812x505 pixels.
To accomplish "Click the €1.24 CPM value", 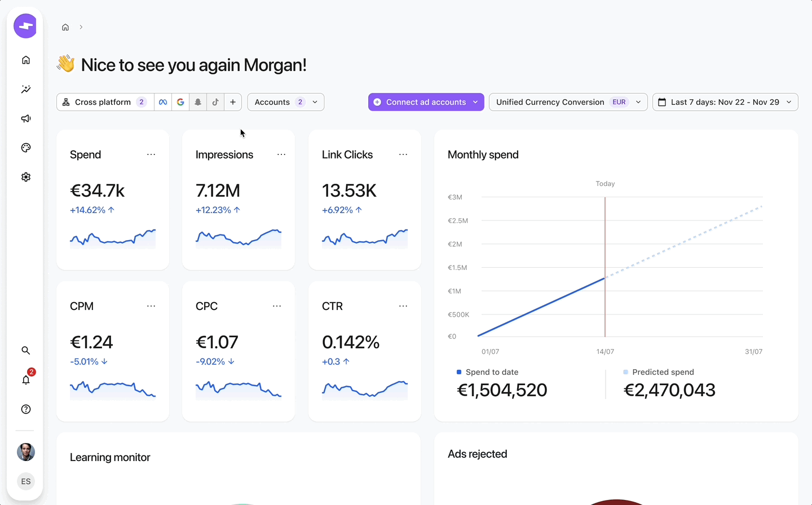I will pyautogui.click(x=91, y=342).
